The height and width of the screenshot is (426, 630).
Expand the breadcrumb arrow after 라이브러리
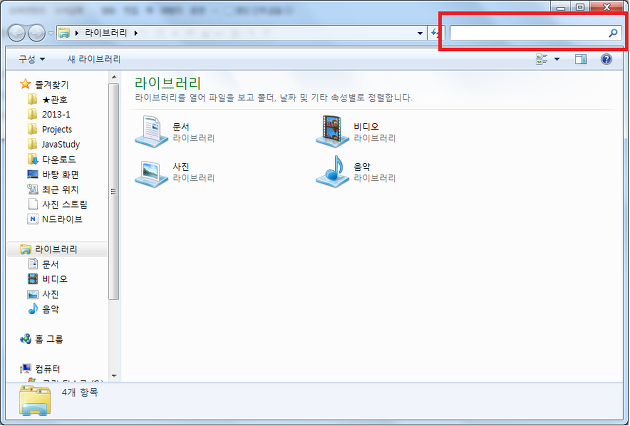click(x=136, y=33)
